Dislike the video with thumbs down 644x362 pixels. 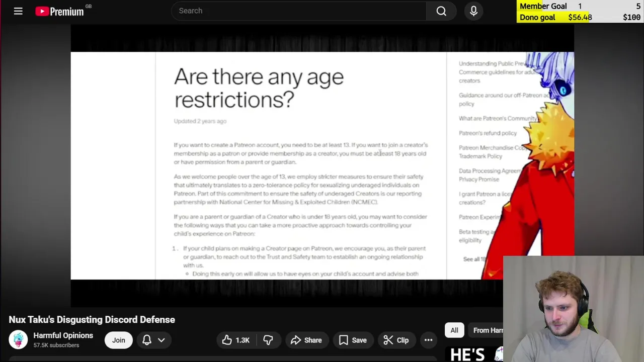tap(268, 340)
